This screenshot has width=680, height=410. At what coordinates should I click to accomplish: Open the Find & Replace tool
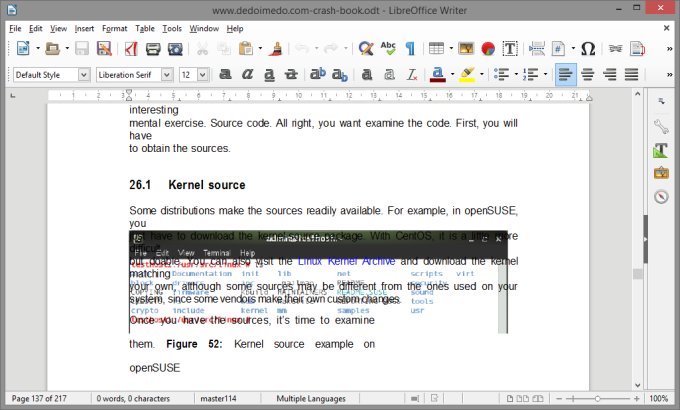[x=366, y=48]
